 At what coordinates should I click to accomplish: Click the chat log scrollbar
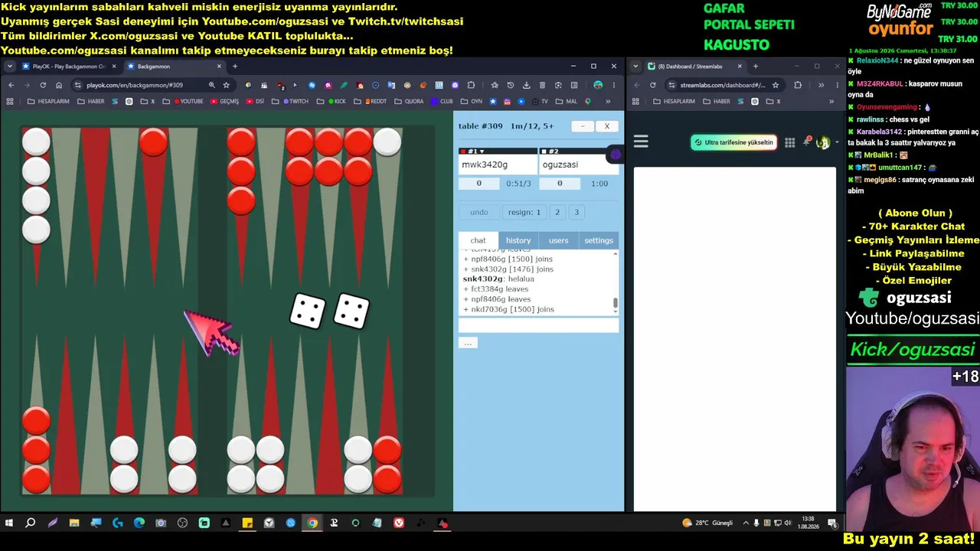(x=616, y=304)
